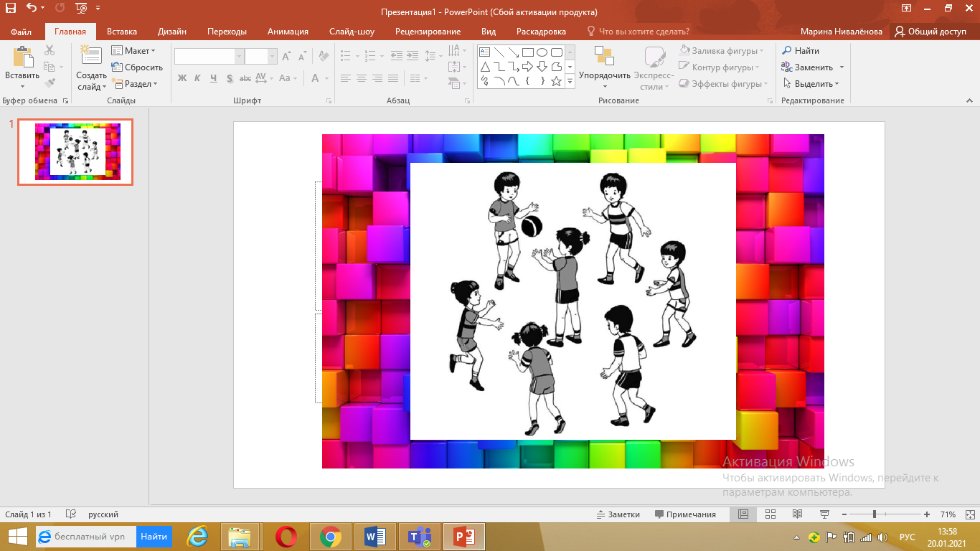The width and height of the screenshot is (980, 551).
Task: Start slideshow from the quick access toolbar
Action: [80, 9]
